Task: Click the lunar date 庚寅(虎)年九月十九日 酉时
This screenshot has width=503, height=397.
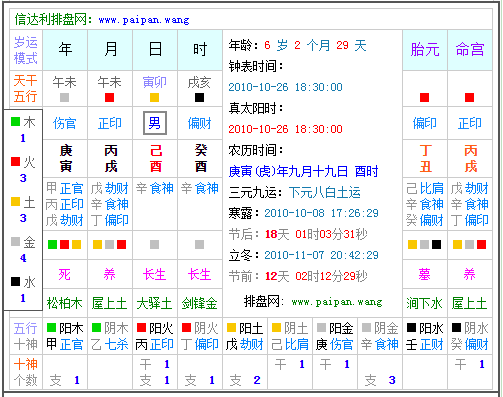Action: pyautogui.click(x=303, y=171)
